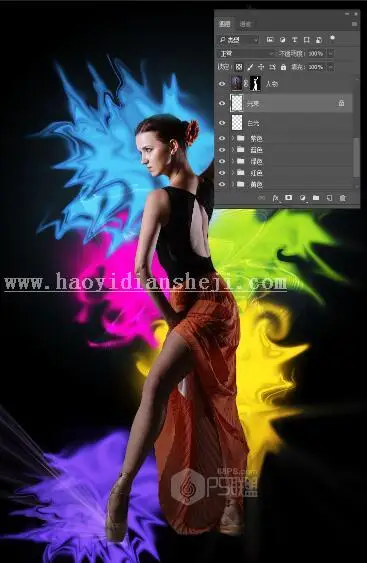Screen dimensions: 367x563
Task: Open the blend mode dropdown
Action: coord(246,54)
